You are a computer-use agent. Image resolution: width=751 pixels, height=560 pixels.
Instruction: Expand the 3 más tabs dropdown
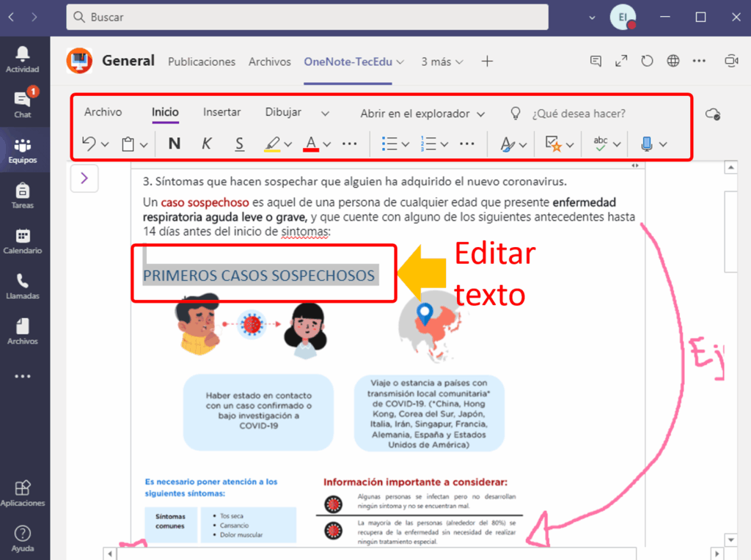442,62
